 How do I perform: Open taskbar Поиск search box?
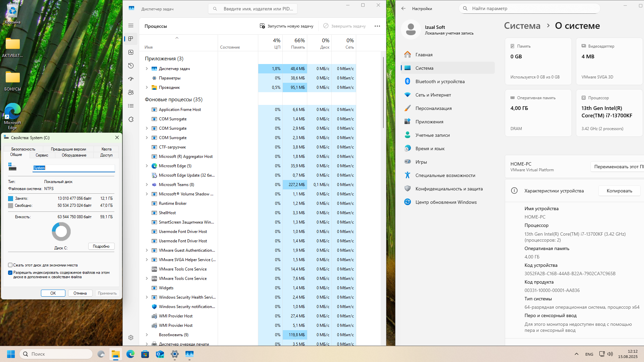56,354
